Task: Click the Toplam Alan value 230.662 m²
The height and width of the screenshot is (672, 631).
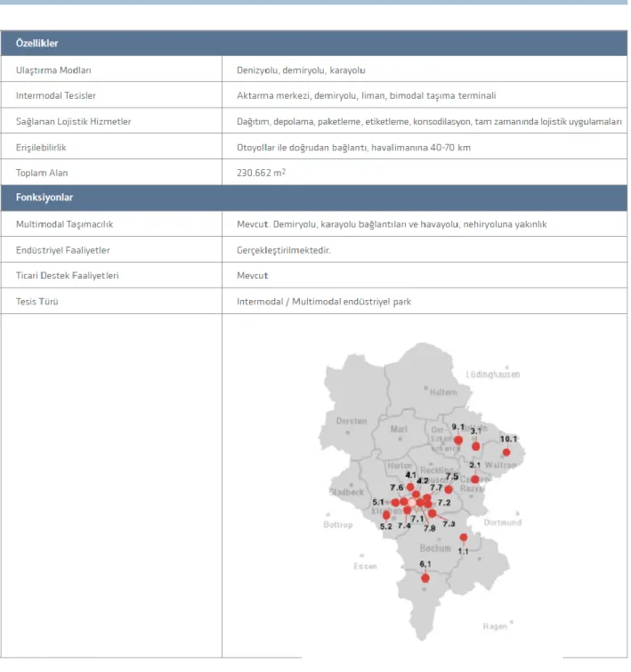Action: click(261, 173)
